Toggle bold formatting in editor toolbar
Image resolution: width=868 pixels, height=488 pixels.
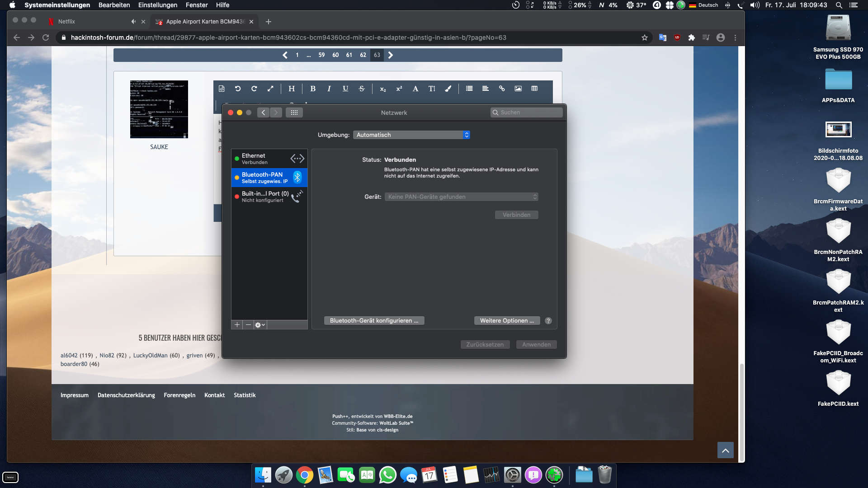313,89
